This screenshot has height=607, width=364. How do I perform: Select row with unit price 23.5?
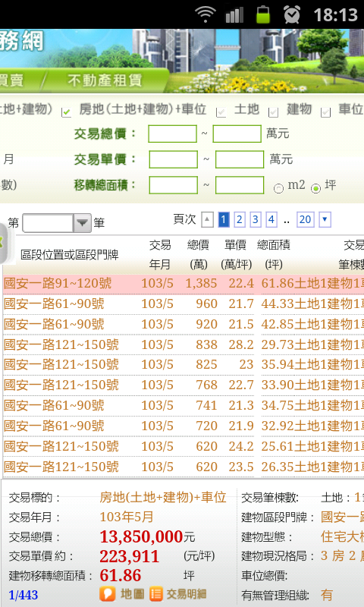tap(184, 467)
